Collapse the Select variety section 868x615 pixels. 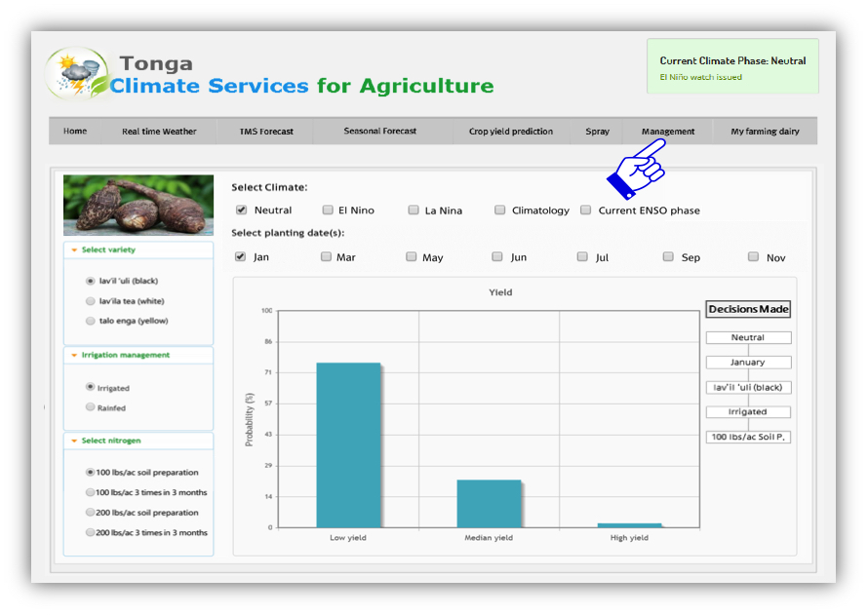click(x=74, y=250)
